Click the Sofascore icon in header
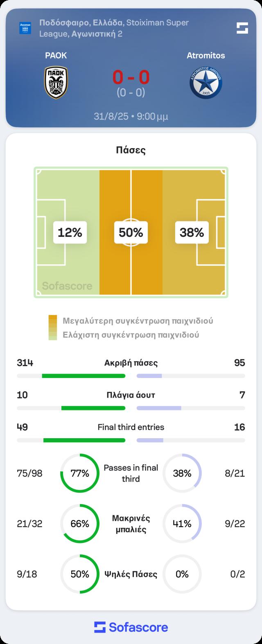This screenshot has height=644, width=262. click(242, 28)
